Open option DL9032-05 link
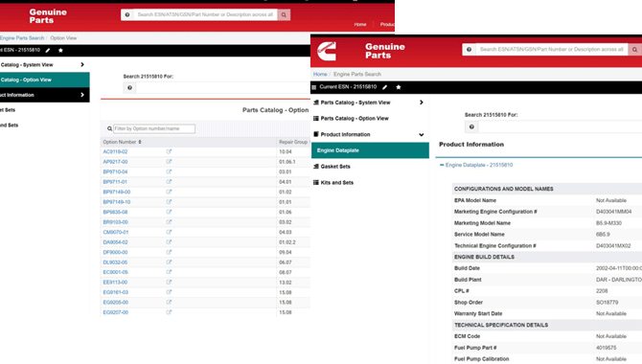The height and width of the screenshot is (364, 642). point(115,262)
